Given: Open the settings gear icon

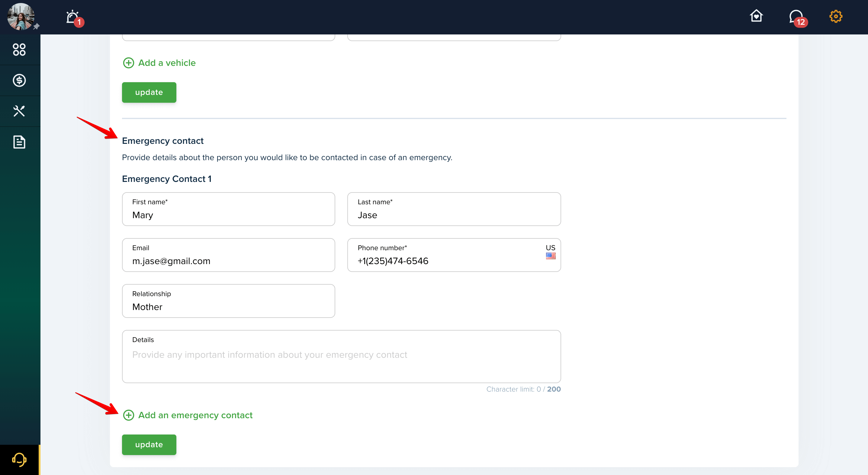Looking at the screenshot, I should pos(836,16).
